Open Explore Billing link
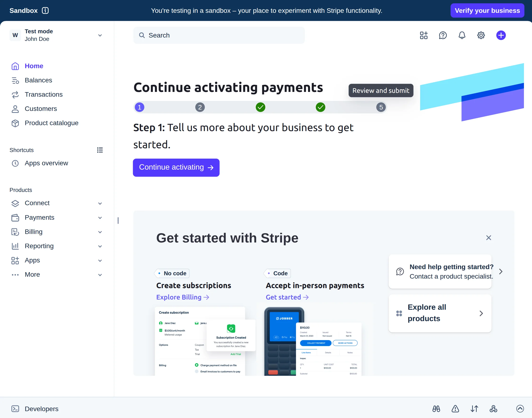The height and width of the screenshot is (418, 532). click(183, 297)
